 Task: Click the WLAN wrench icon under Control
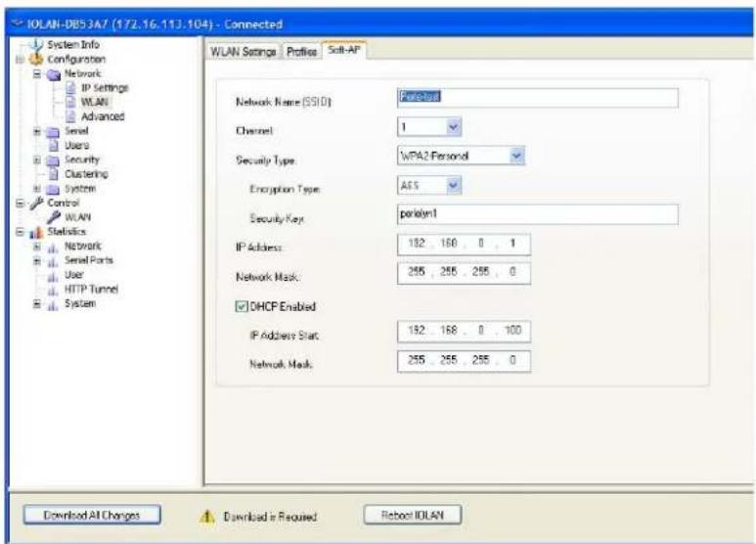(x=54, y=217)
